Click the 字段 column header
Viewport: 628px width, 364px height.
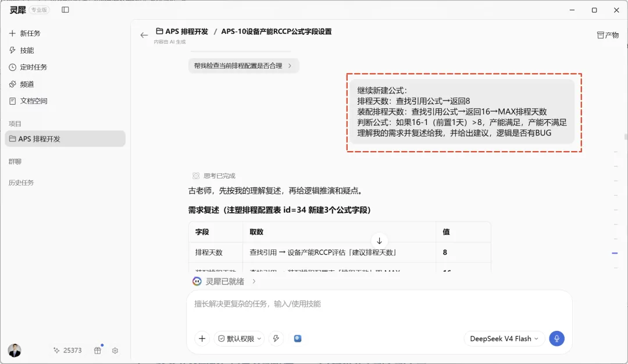click(216, 232)
